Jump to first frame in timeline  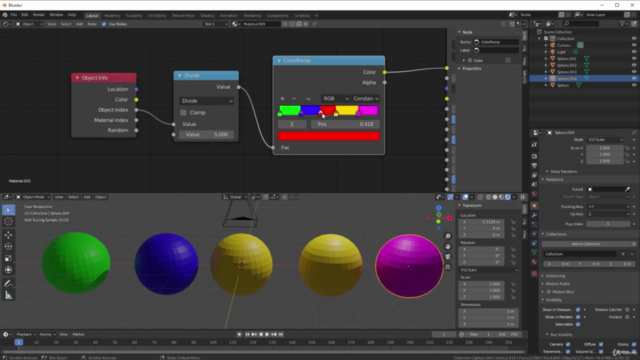click(x=247, y=334)
